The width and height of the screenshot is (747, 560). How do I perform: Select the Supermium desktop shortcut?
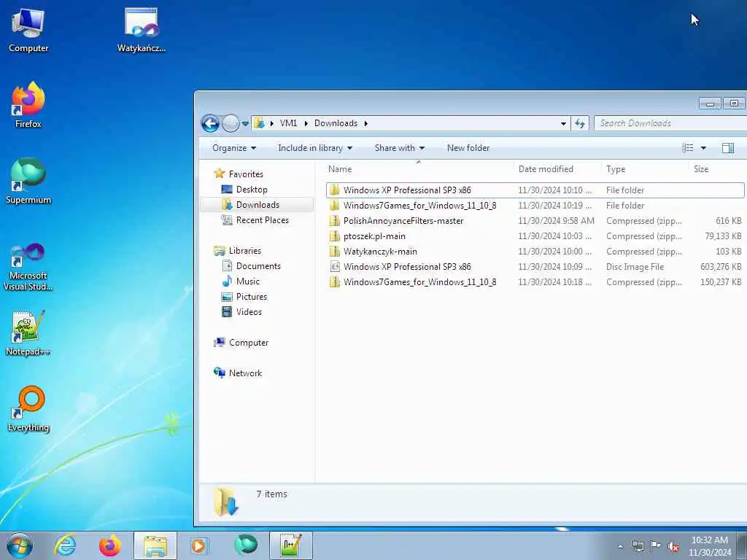(x=28, y=182)
